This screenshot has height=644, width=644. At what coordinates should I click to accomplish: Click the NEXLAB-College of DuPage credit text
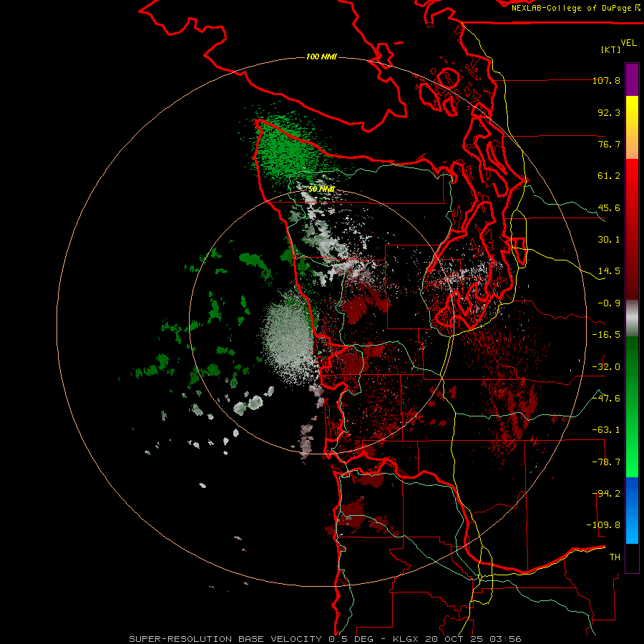pyautogui.click(x=575, y=8)
